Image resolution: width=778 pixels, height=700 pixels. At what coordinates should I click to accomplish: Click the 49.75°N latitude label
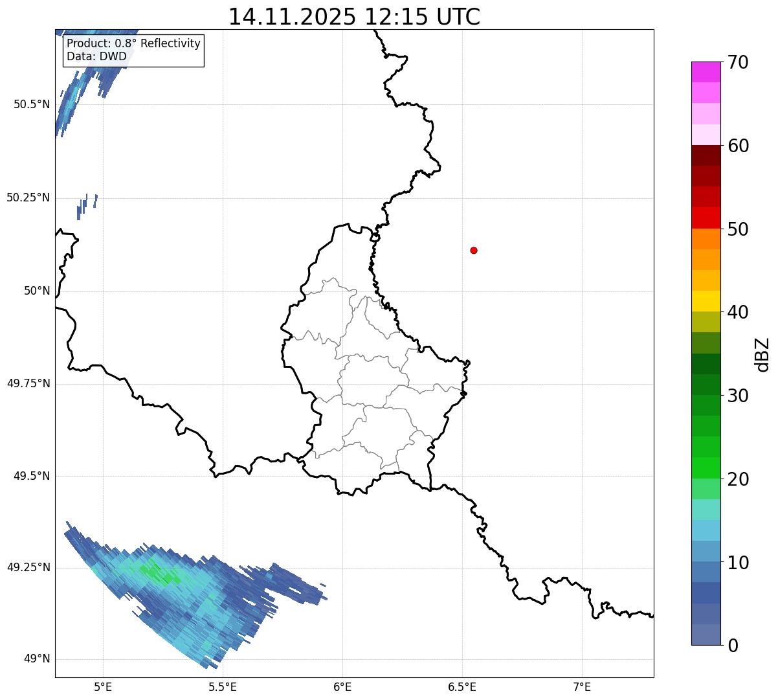pyautogui.click(x=28, y=383)
